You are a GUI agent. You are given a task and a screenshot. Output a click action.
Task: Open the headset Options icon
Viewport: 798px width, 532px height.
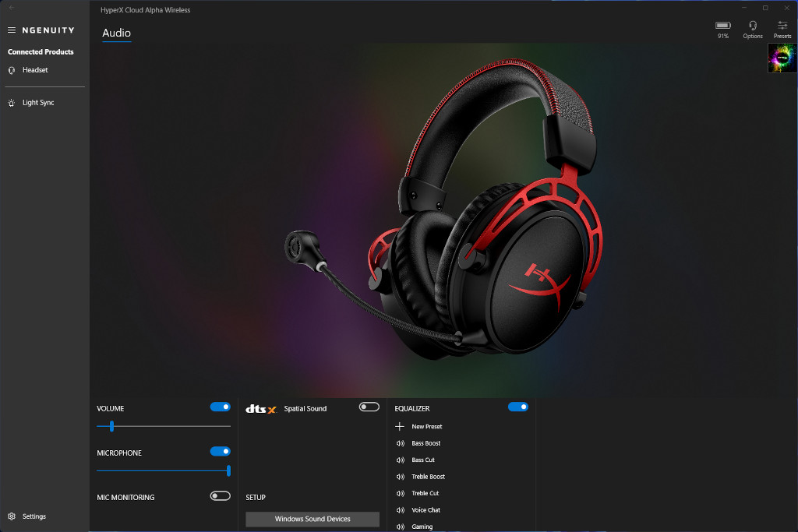(x=753, y=25)
